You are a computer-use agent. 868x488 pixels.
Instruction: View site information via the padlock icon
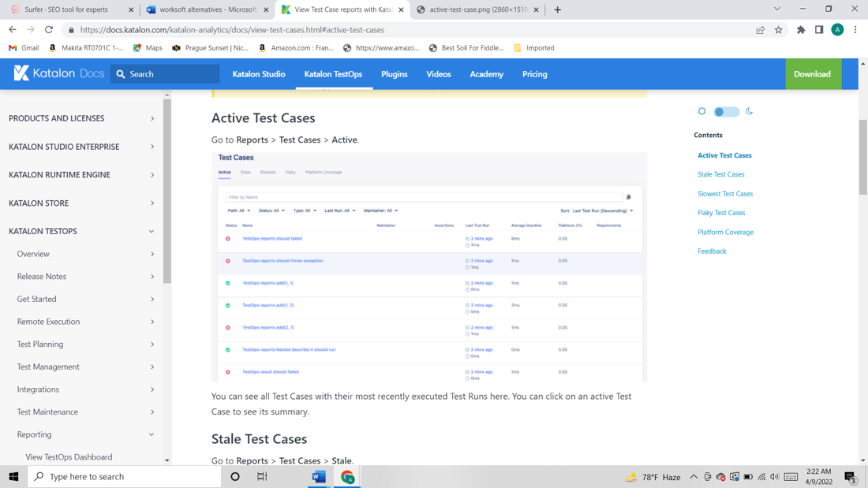pyautogui.click(x=71, y=30)
